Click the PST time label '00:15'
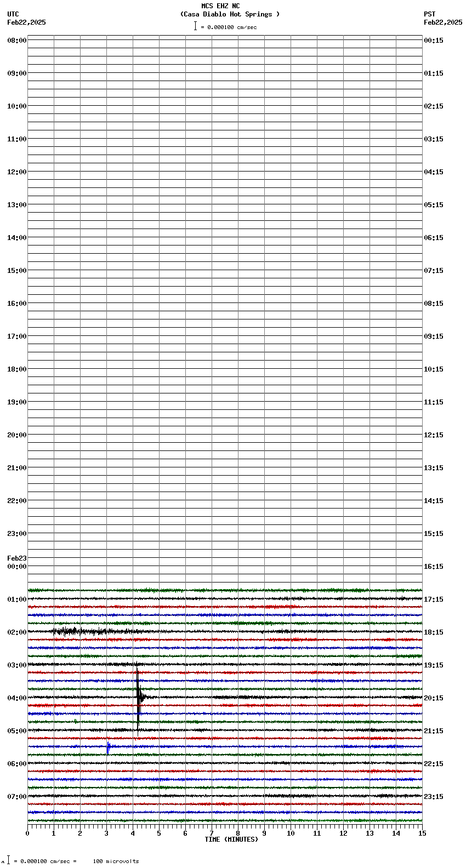 (x=434, y=41)
